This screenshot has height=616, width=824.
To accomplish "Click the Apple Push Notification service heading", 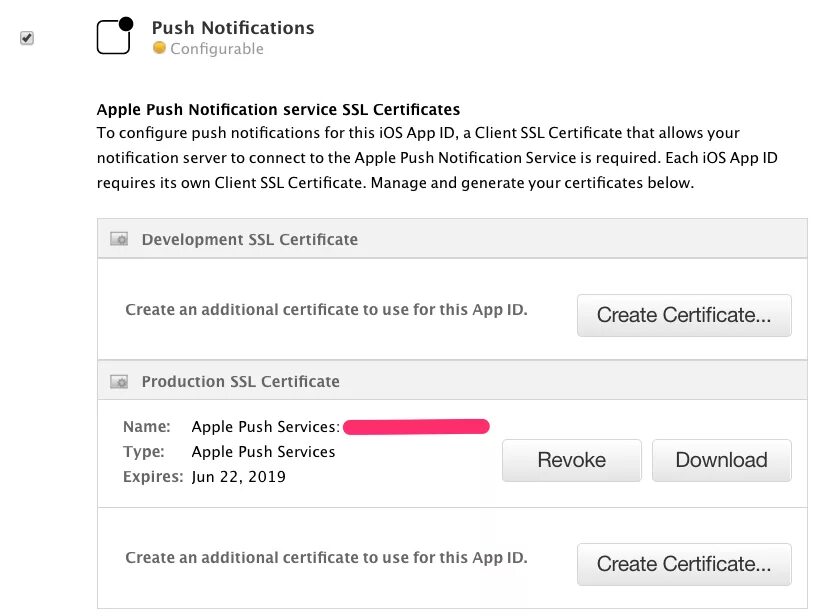I will [278, 109].
